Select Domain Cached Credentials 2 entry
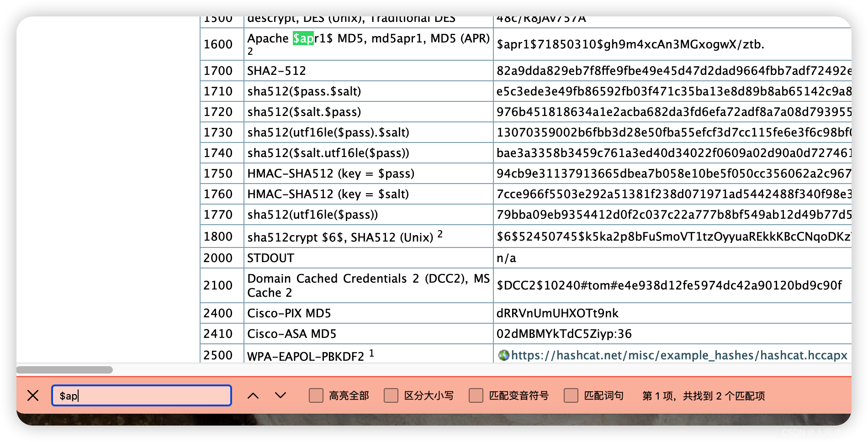The image size is (868, 442). pos(368,285)
